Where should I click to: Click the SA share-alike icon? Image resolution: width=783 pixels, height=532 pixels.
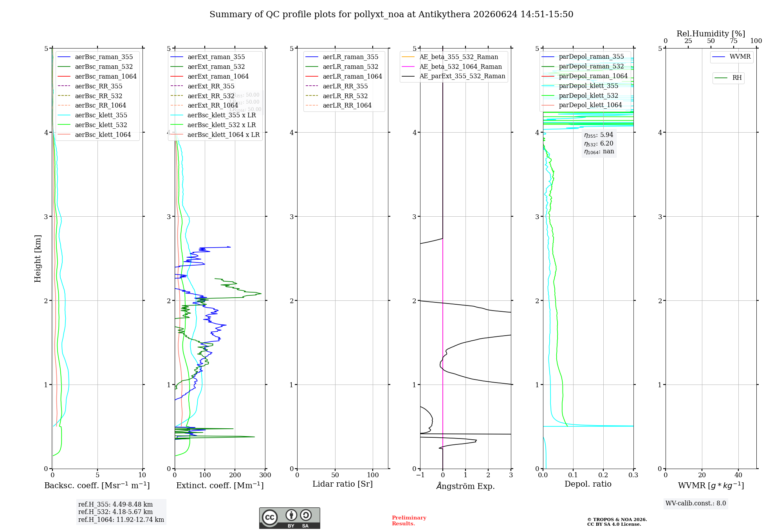(306, 515)
